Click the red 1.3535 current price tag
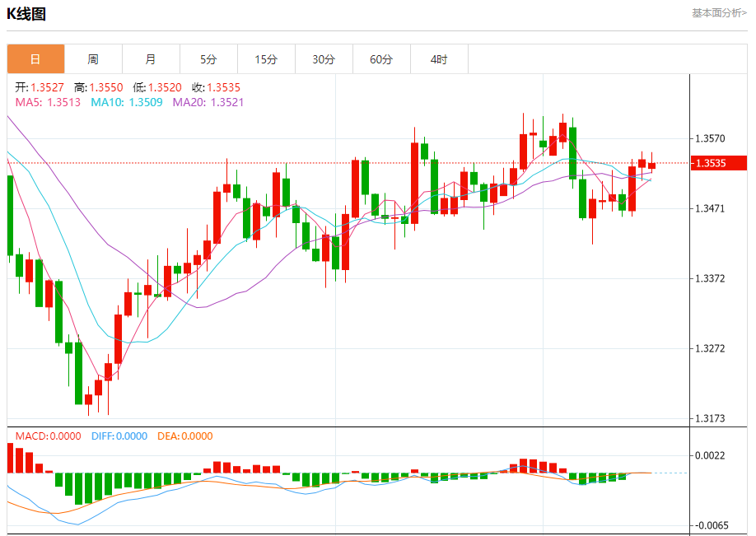 pyautogui.click(x=718, y=163)
